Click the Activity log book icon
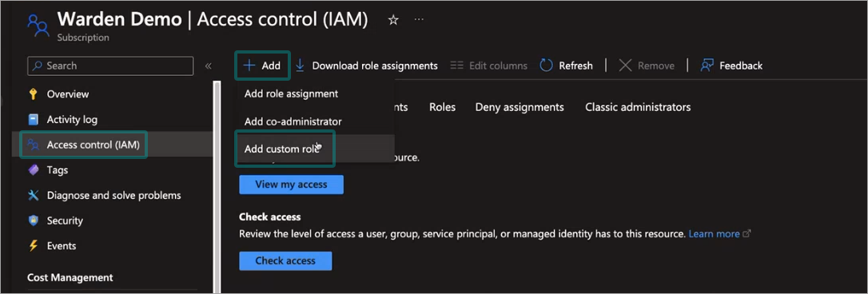The height and width of the screenshot is (294, 868). click(34, 120)
